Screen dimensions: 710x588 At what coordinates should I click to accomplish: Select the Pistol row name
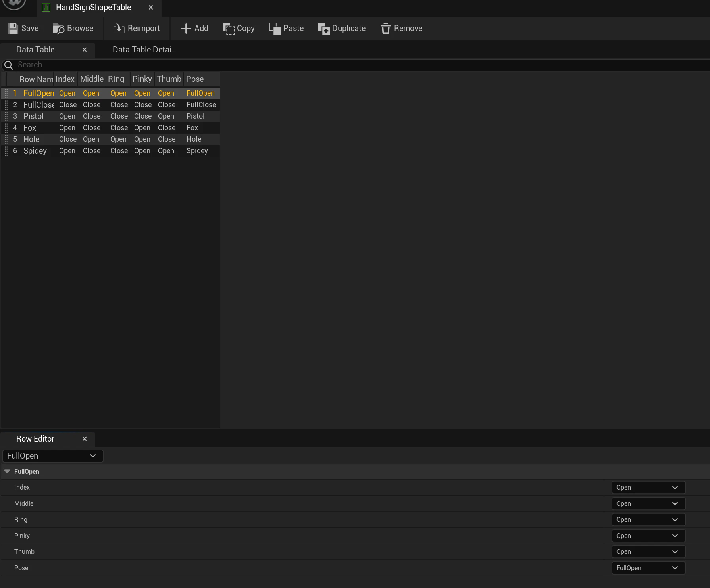click(x=33, y=116)
